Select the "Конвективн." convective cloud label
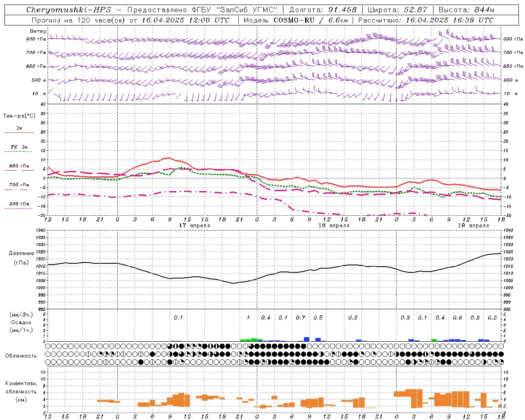525x420 pixels. coord(21,383)
